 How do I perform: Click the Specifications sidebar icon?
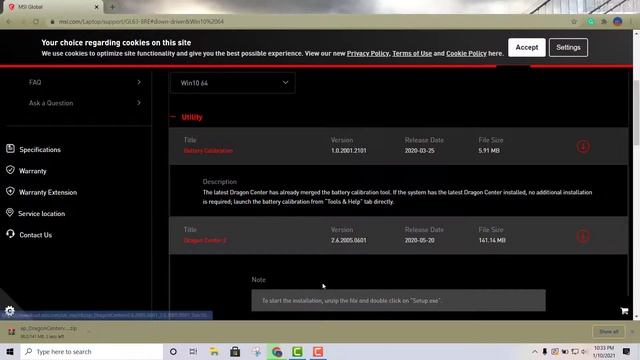coord(10,149)
